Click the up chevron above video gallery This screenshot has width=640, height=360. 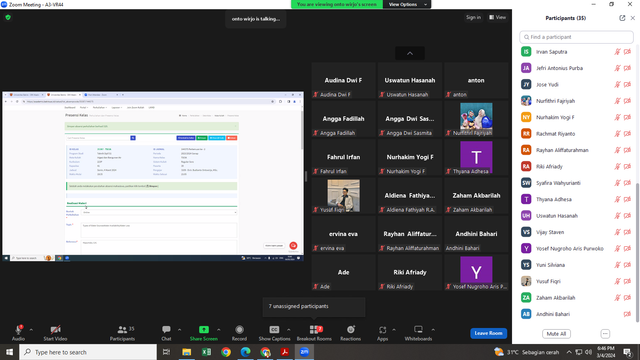click(410, 53)
